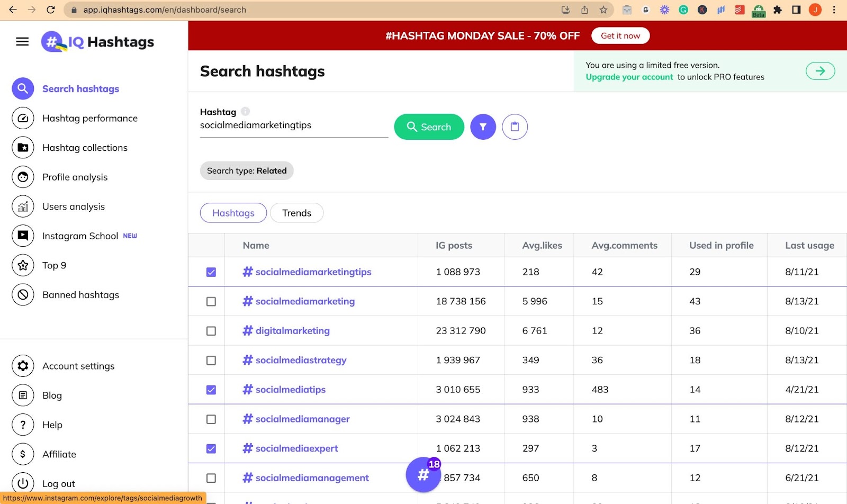The image size is (847, 504).
Task: Open Profile analysis face icon
Action: coord(23,177)
